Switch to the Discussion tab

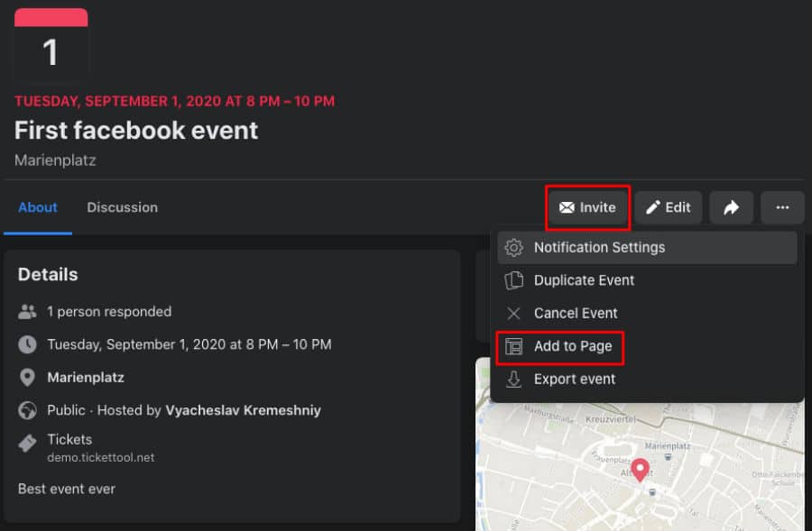pyautogui.click(x=122, y=207)
